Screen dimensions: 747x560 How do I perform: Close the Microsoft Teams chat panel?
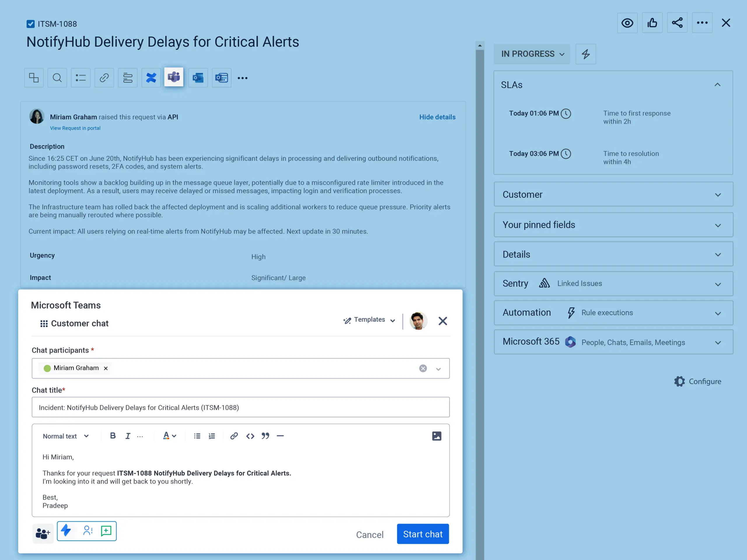443,321
